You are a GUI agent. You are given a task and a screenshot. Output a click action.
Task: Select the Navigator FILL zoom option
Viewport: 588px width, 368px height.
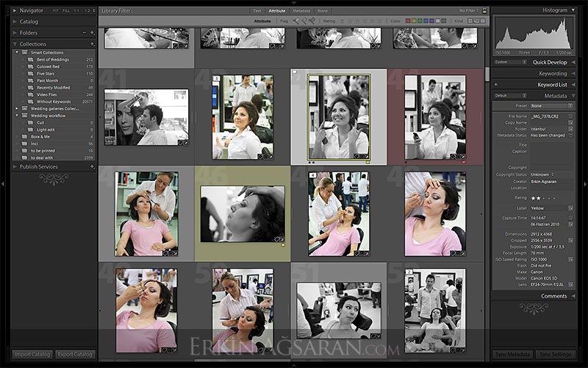[x=66, y=10]
